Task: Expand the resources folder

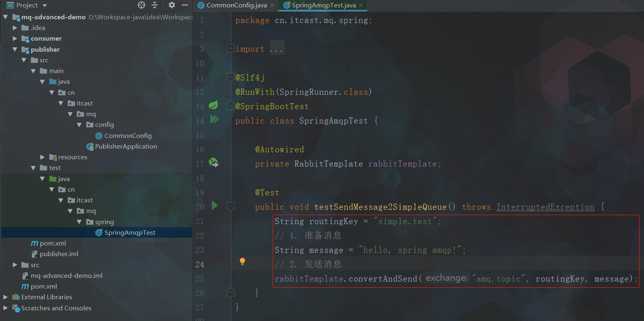Action: pyautogui.click(x=43, y=157)
